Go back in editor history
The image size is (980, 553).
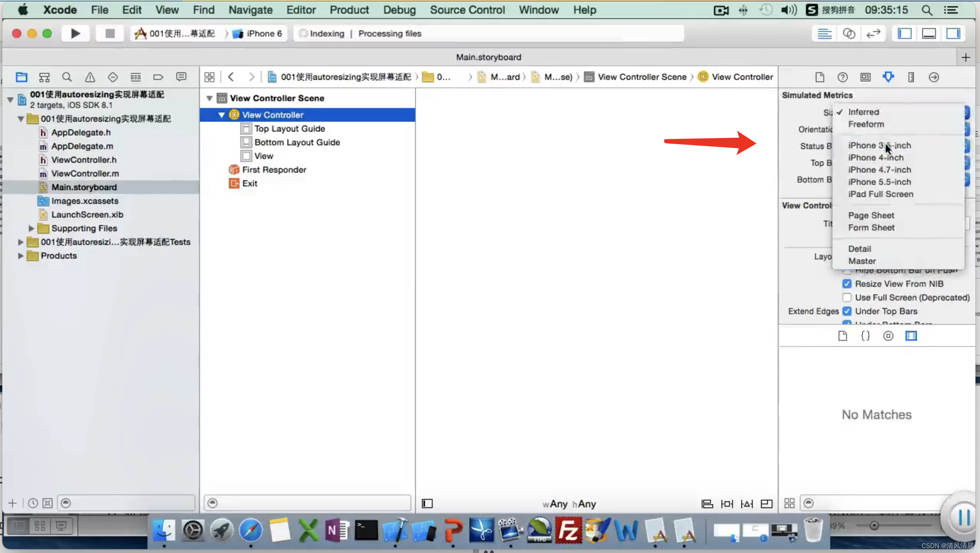click(231, 77)
